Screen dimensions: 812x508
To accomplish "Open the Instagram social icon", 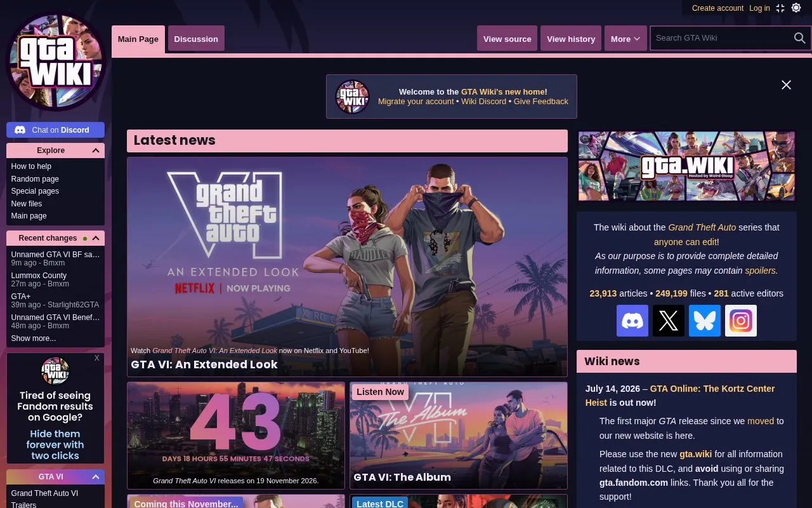I will (x=741, y=321).
